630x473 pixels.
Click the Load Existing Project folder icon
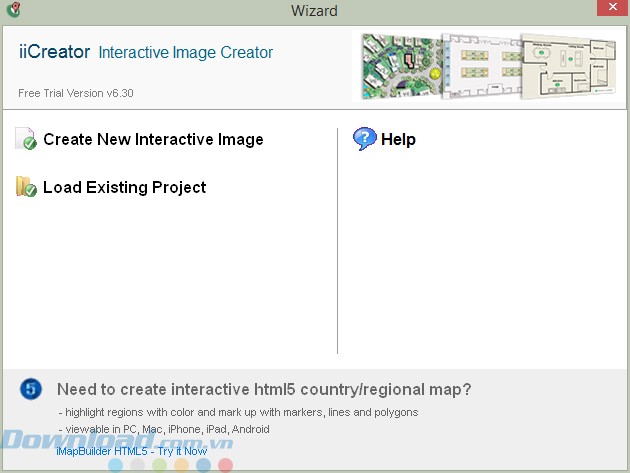[26, 187]
